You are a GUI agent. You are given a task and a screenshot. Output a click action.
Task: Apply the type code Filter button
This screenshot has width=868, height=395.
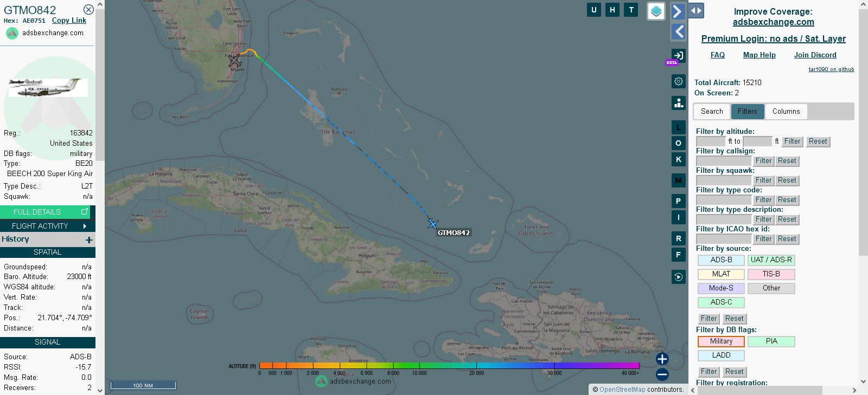click(763, 200)
